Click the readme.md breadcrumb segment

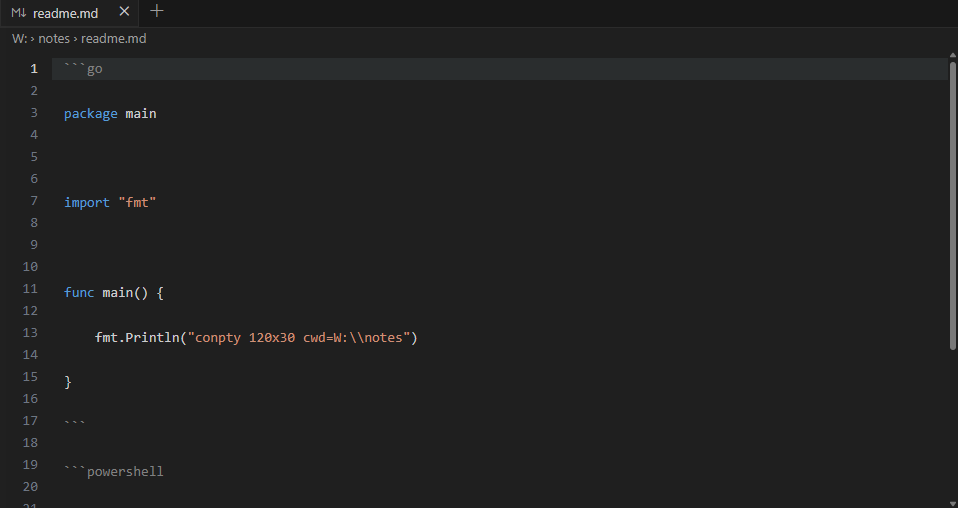coord(114,39)
